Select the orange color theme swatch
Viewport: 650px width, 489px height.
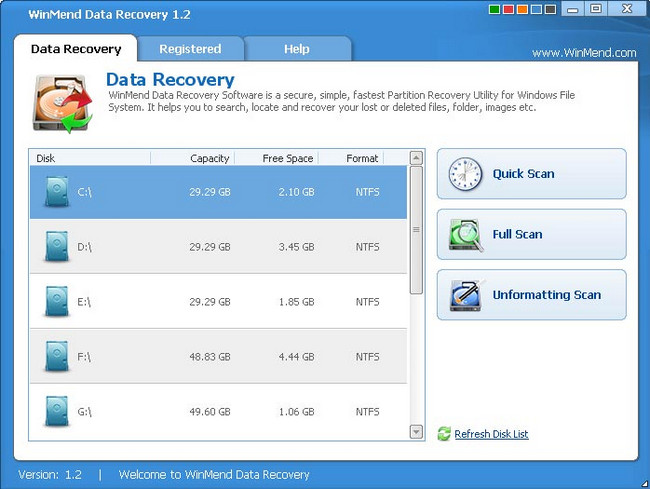click(x=522, y=9)
